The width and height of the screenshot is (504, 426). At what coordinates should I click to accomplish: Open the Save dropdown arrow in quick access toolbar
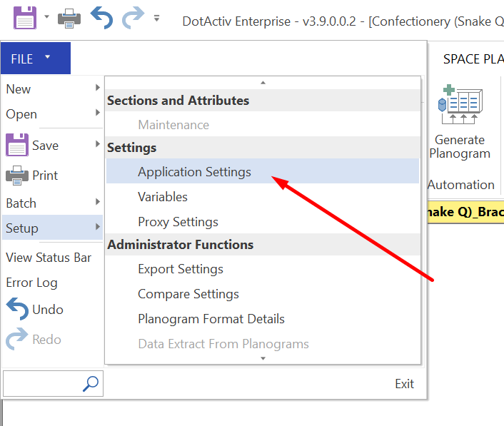[46, 16]
